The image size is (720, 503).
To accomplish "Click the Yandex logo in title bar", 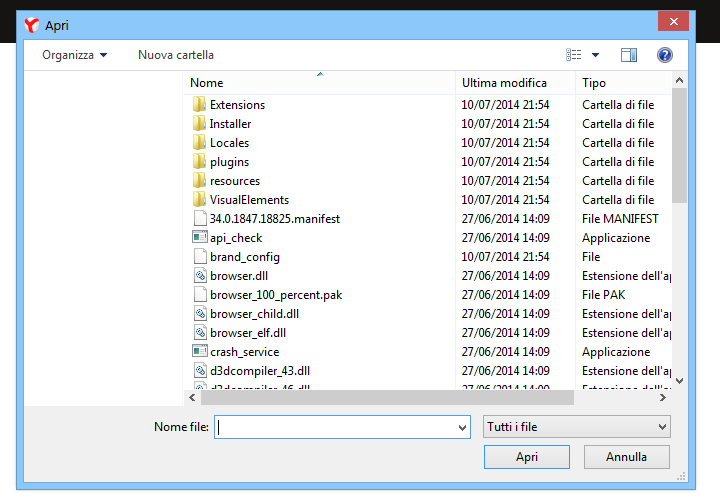I will (x=32, y=25).
